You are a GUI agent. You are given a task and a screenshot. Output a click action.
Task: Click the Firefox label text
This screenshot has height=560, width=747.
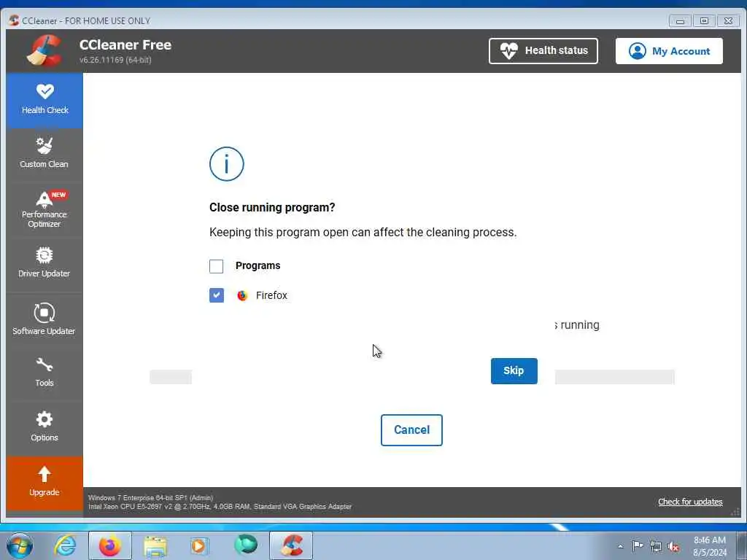coord(271,296)
